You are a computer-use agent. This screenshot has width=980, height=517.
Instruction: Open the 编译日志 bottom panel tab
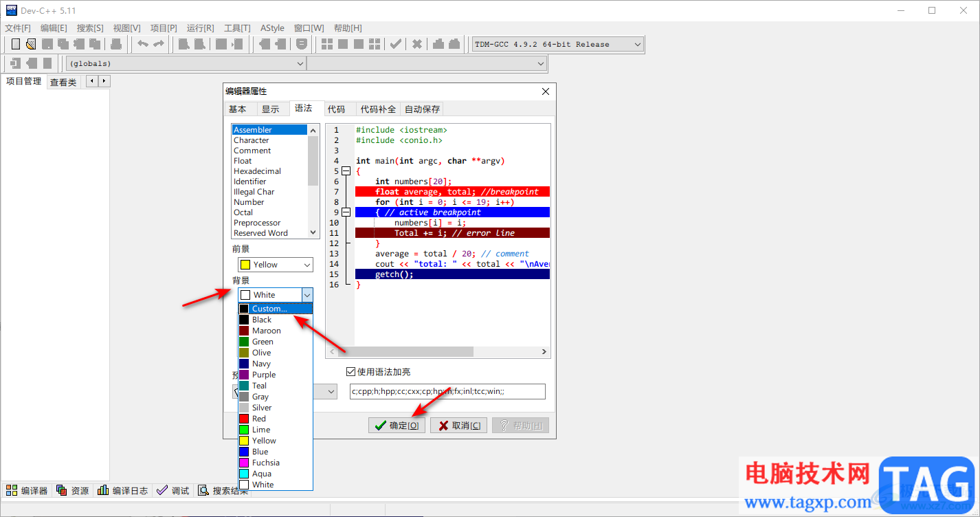(x=122, y=490)
